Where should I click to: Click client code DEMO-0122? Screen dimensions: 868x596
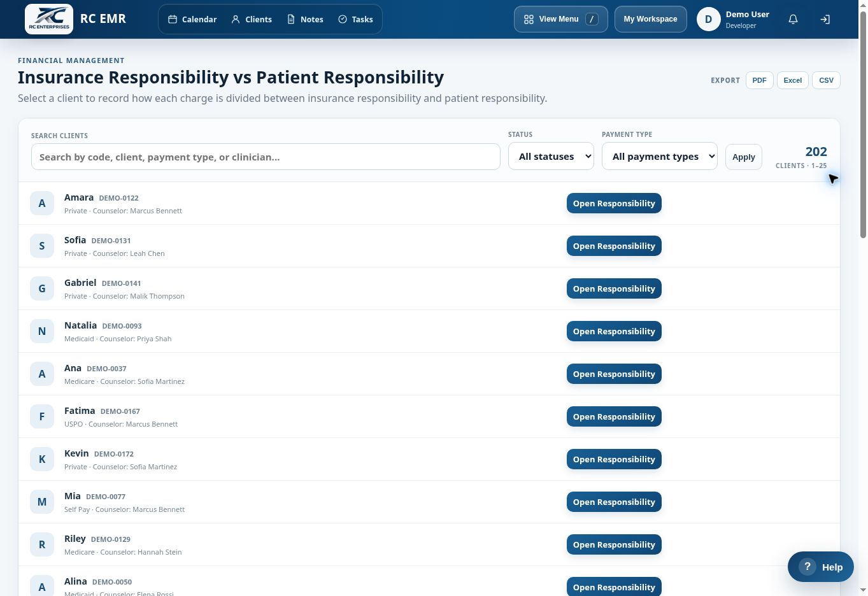[x=118, y=198]
